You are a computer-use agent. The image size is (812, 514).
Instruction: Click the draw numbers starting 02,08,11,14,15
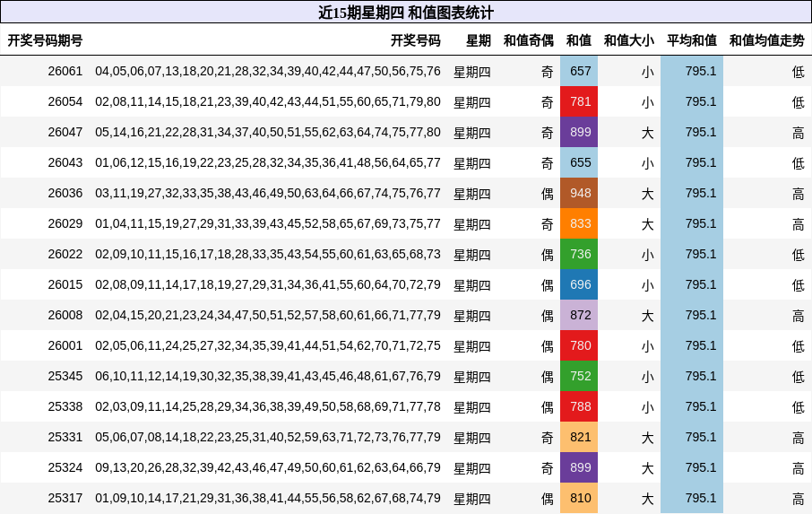point(268,101)
